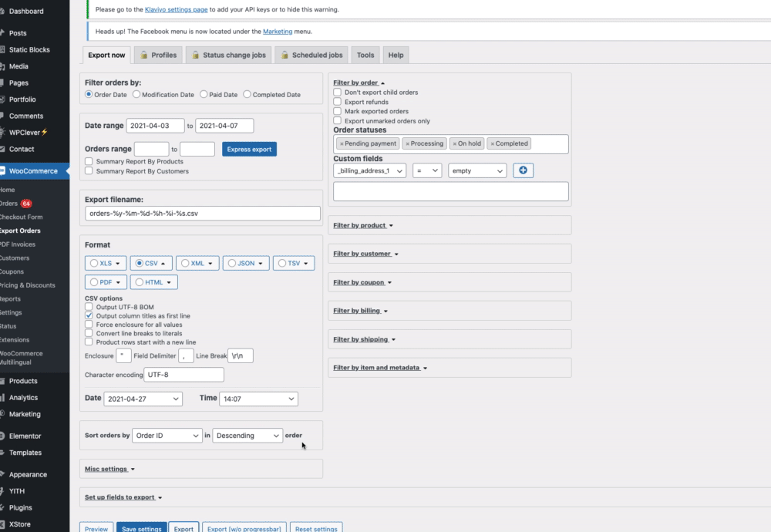Click the Plugins icon in sidebar
This screenshot has width=771, height=532.
[2, 508]
